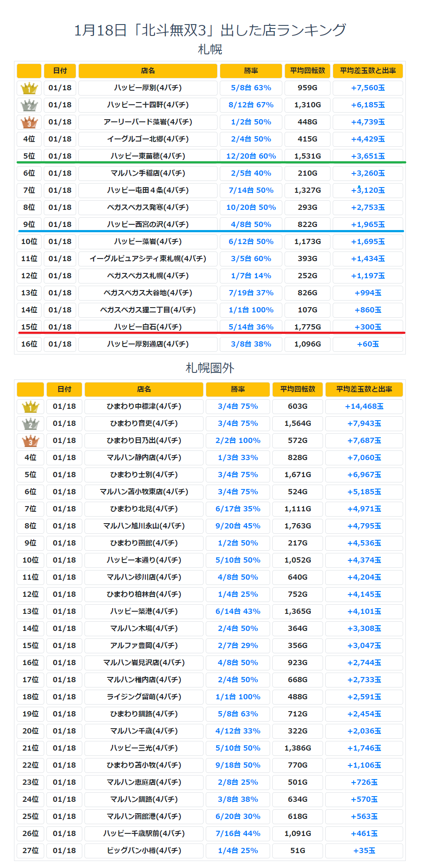Select store name マルハン苫小牧東店(4パチ)
The image size is (429, 868).
coord(144,492)
